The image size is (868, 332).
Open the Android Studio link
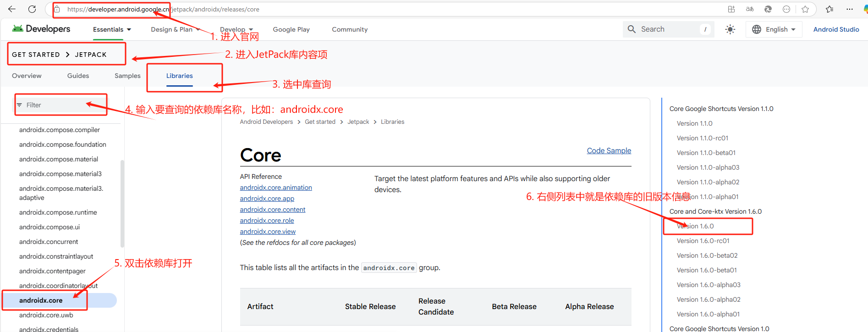(836, 29)
